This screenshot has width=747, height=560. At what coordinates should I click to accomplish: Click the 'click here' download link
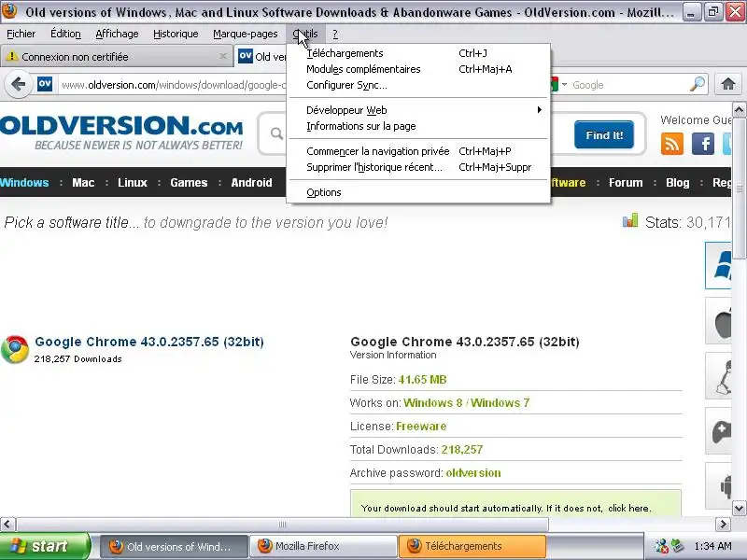pyautogui.click(x=628, y=508)
